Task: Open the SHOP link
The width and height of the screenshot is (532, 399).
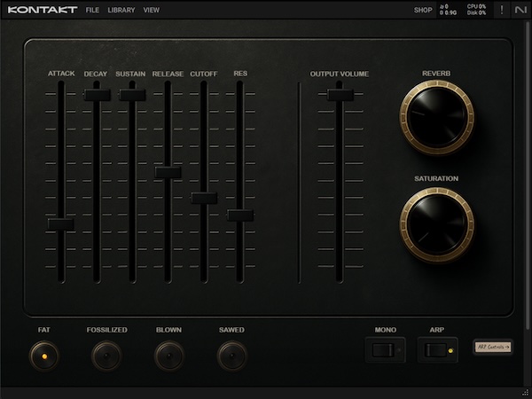Action: click(423, 10)
